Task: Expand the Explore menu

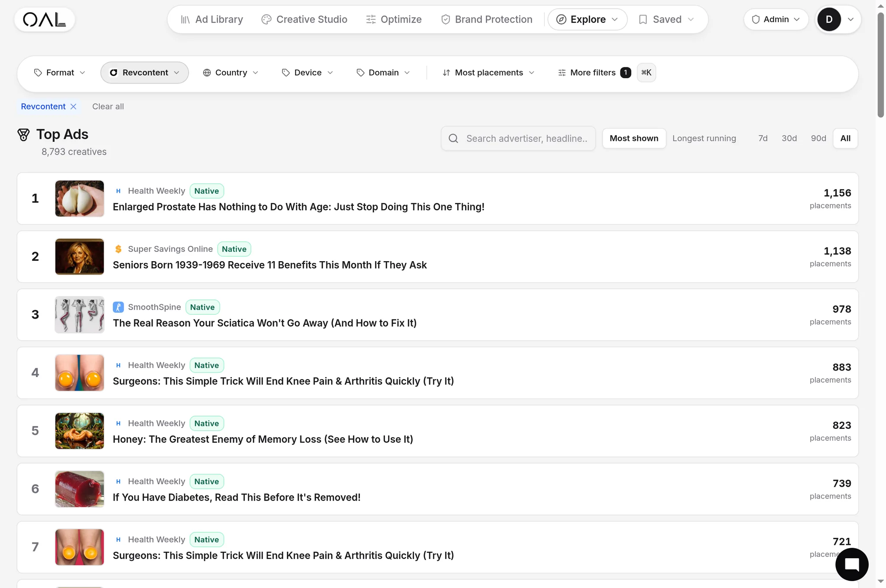Action: click(587, 19)
